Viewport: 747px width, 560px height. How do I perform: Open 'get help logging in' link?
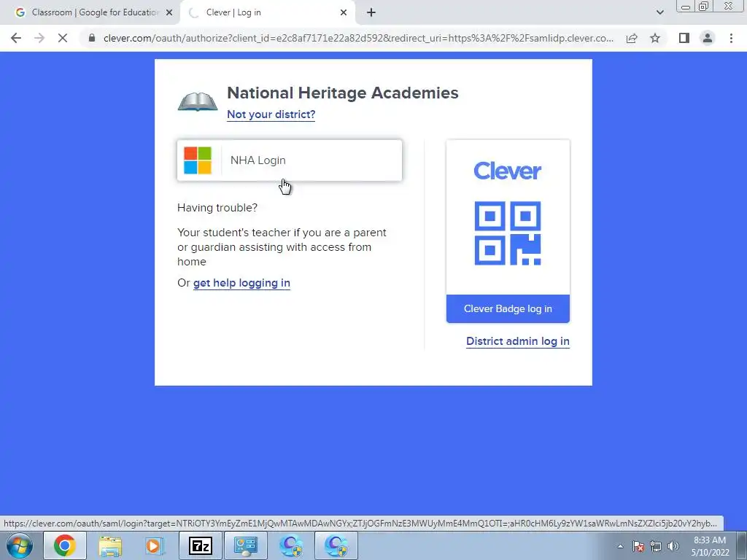click(241, 283)
